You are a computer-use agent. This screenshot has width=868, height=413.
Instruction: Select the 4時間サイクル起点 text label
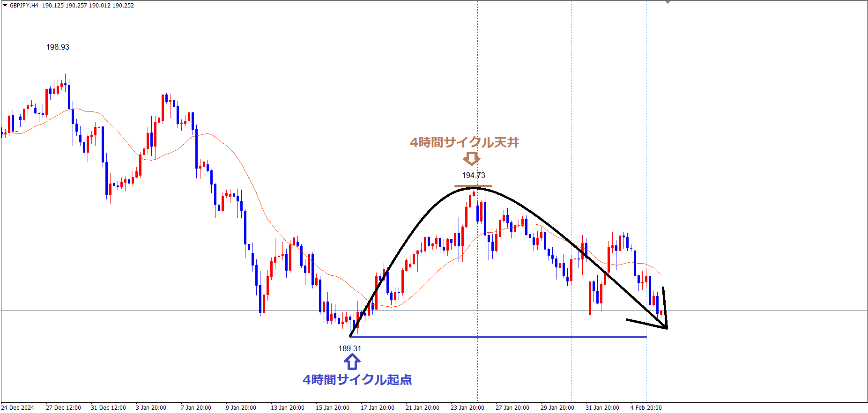tap(357, 380)
